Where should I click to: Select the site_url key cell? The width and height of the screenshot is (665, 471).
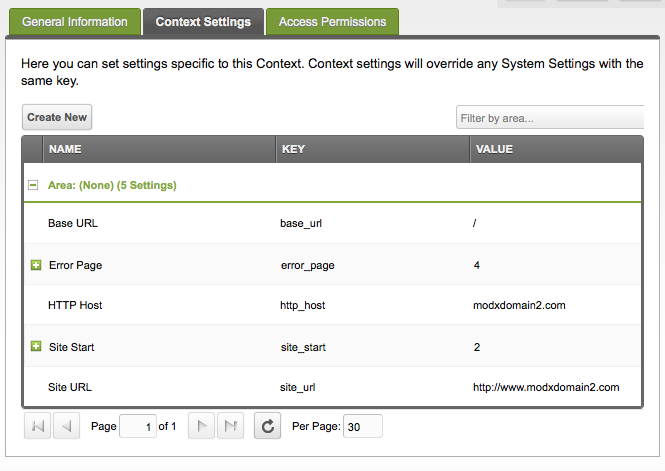[297, 387]
